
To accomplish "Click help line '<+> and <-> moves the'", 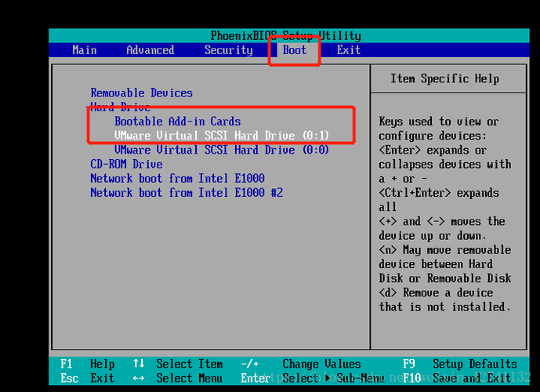I will click(x=442, y=222).
